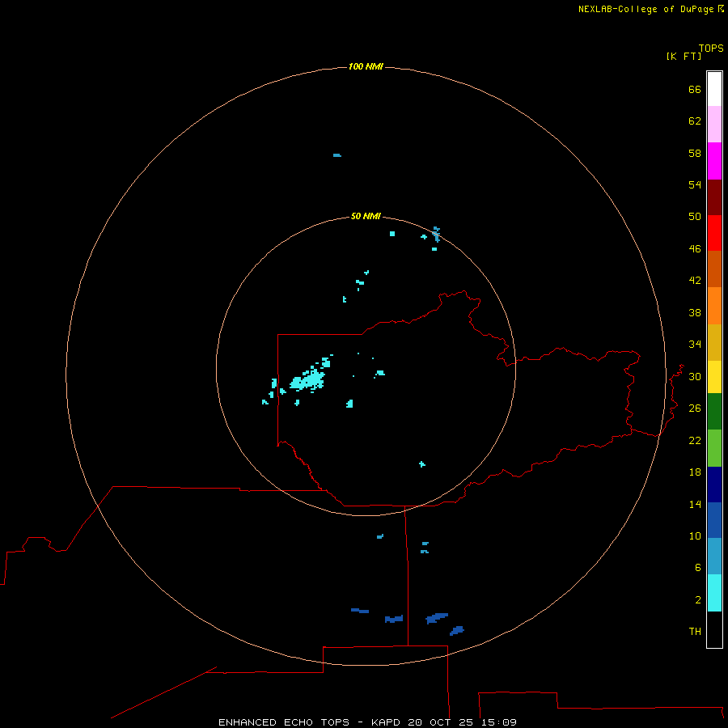Click the '50 NMI' range ring label
This screenshot has height=728, width=728.
point(366,216)
